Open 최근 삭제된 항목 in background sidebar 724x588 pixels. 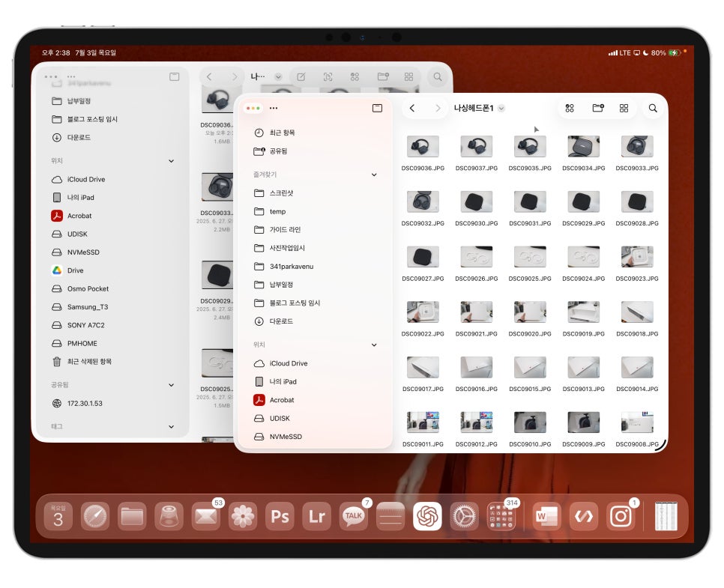[x=113, y=361]
